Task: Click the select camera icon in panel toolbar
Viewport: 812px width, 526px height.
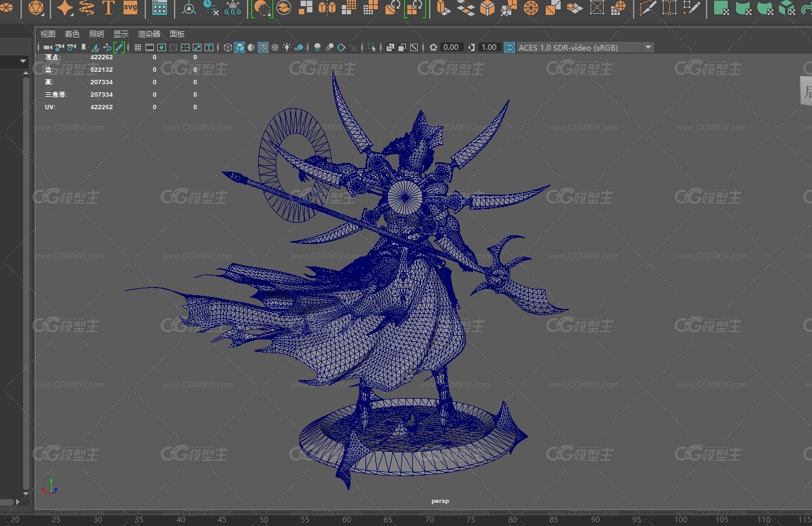Action: [x=47, y=47]
